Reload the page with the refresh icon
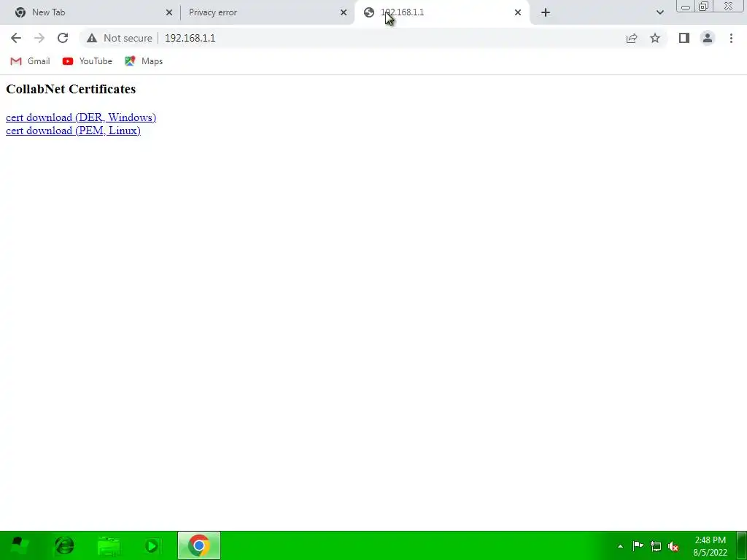 tap(63, 38)
